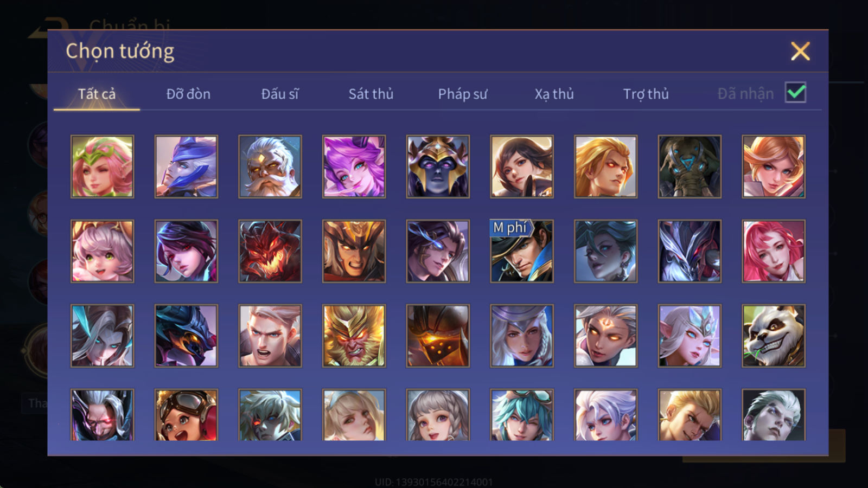Select the gold-helmeted dark-faced hero

coord(438,166)
